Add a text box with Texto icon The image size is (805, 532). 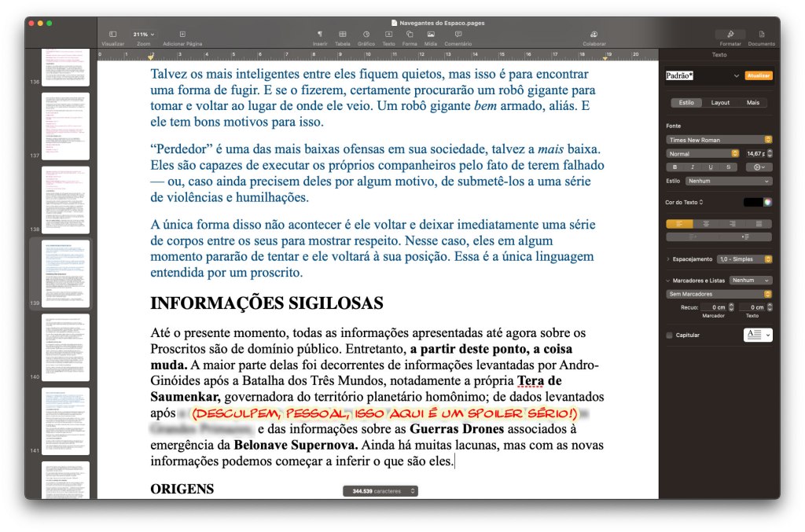click(x=388, y=35)
